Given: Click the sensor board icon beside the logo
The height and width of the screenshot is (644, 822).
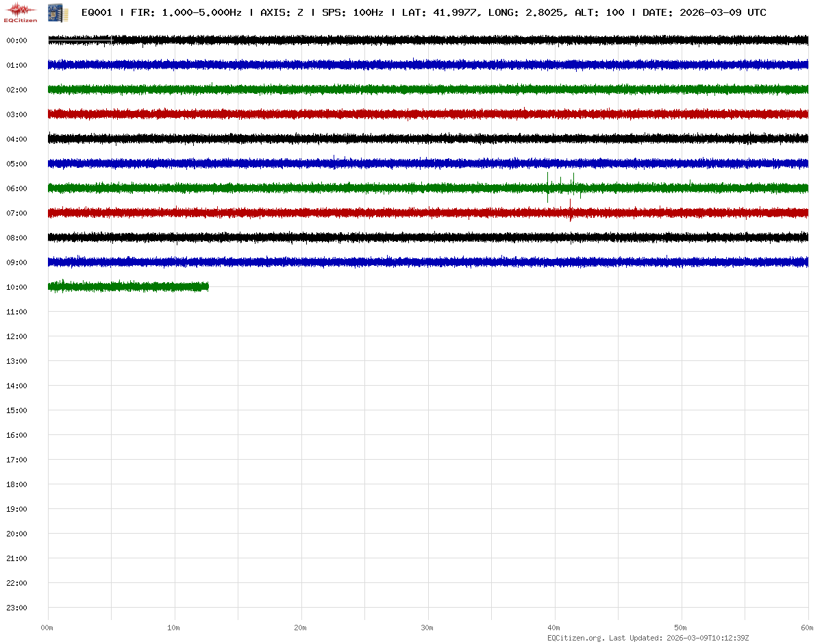Looking at the screenshot, I should click(x=53, y=12).
